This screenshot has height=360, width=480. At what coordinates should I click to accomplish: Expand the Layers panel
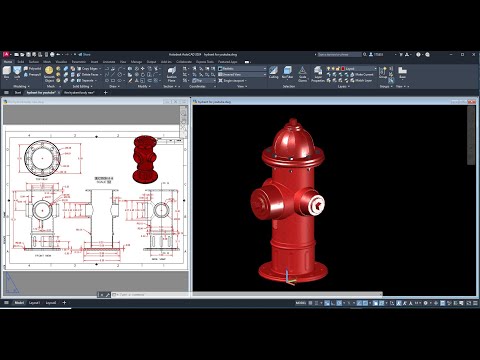point(343,87)
